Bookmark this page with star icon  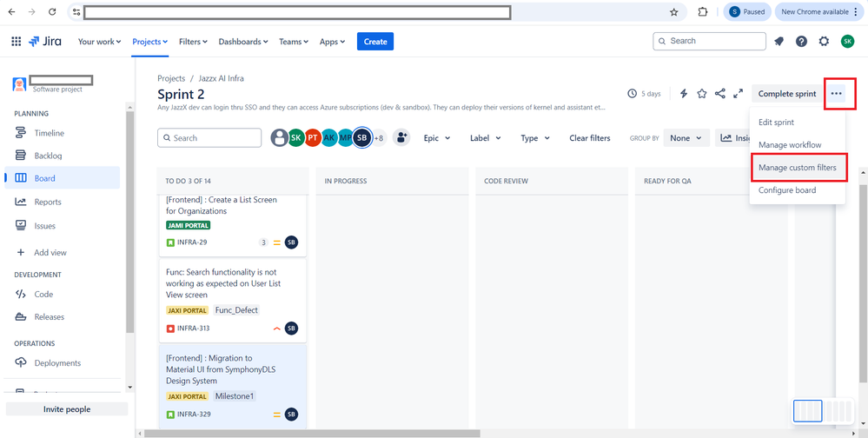point(673,12)
